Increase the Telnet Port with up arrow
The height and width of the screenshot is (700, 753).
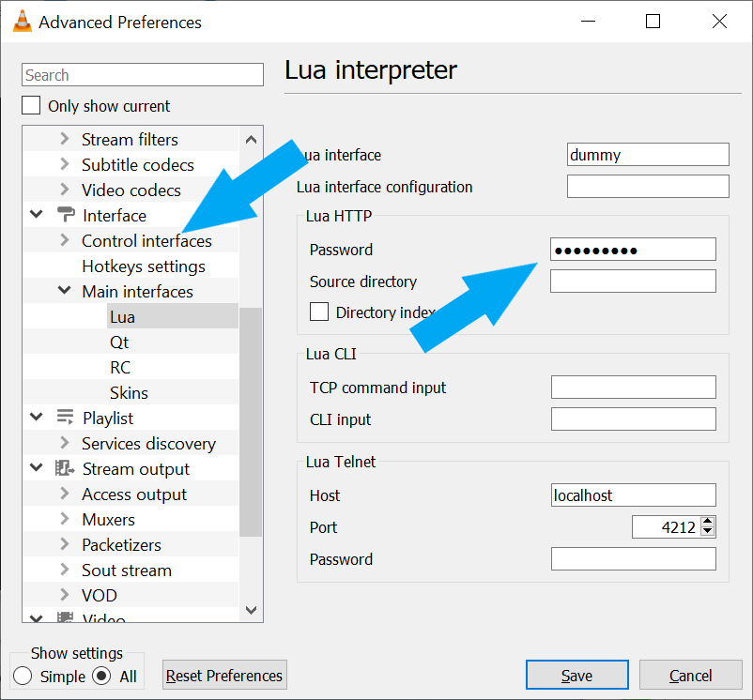[x=707, y=522]
